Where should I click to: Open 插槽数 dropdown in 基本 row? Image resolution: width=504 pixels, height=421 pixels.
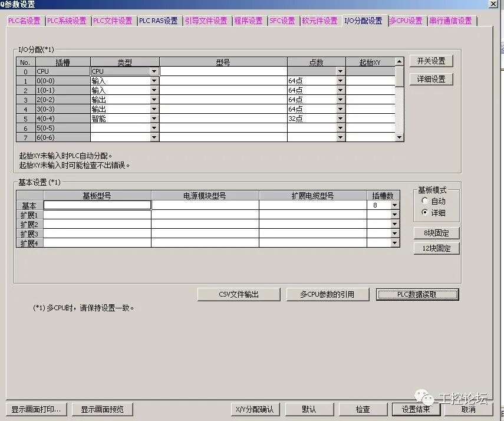(x=395, y=205)
